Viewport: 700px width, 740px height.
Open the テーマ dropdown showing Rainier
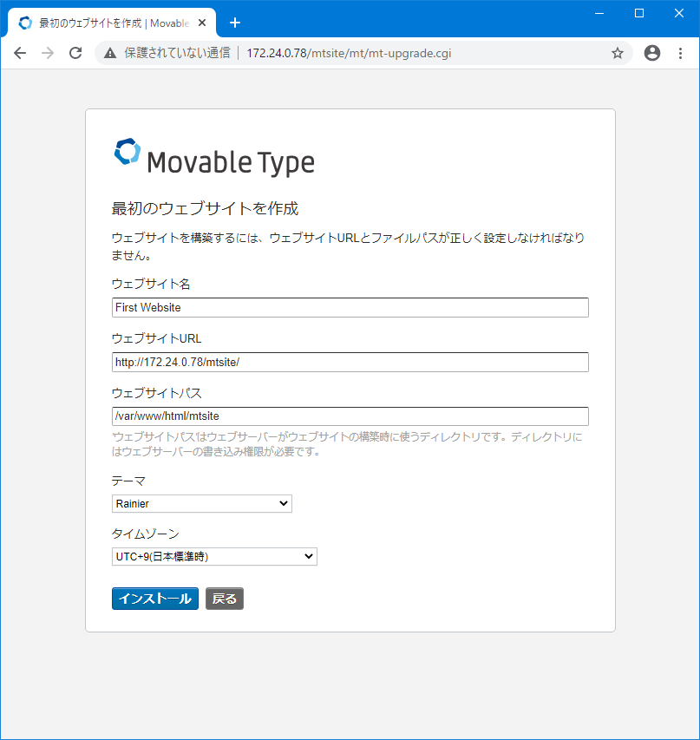[x=201, y=503]
